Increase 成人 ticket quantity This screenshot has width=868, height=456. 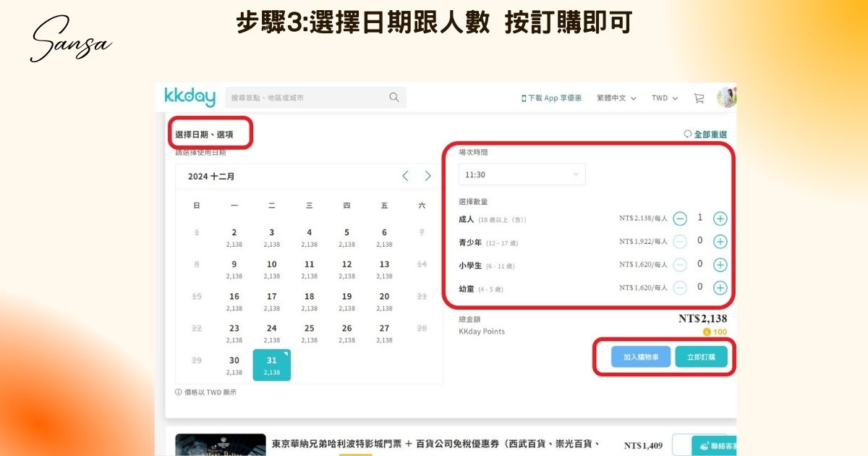[720, 219]
